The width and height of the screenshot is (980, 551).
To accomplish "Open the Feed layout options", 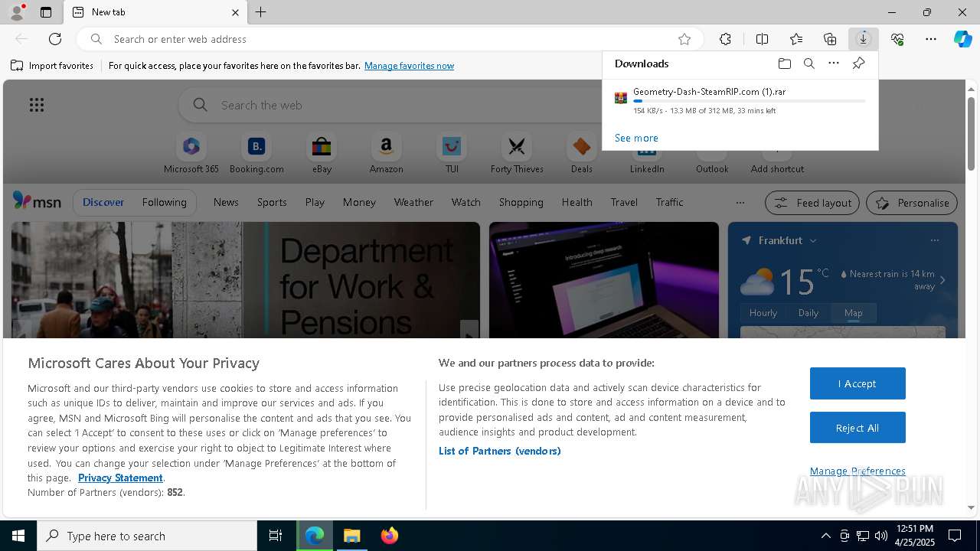I will [x=812, y=203].
